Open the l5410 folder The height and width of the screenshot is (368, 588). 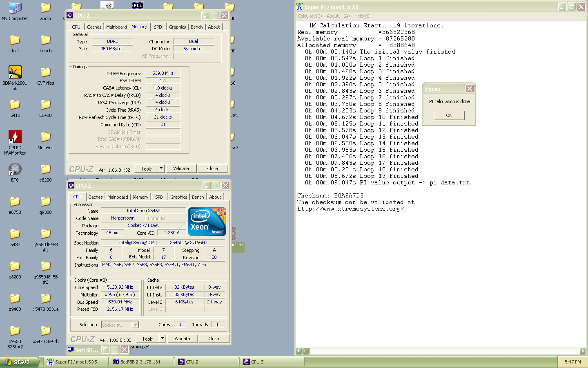pos(15,108)
